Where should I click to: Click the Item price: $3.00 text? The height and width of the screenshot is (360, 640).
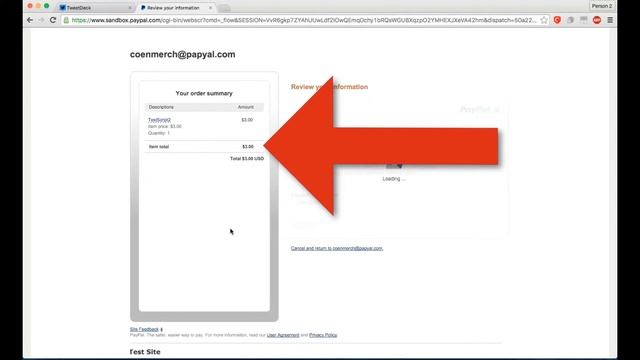click(164, 127)
